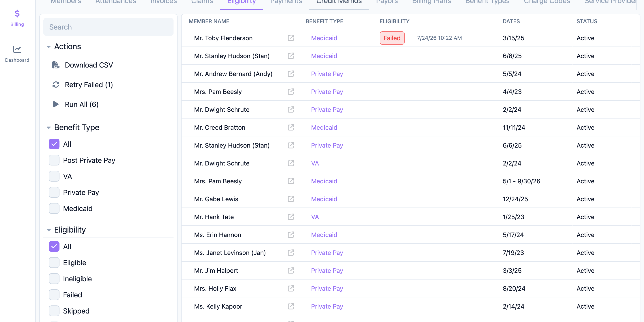The height and width of the screenshot is (322, 644).
Task: Switch to the Credit Memos tab
Action: (339, 2)
